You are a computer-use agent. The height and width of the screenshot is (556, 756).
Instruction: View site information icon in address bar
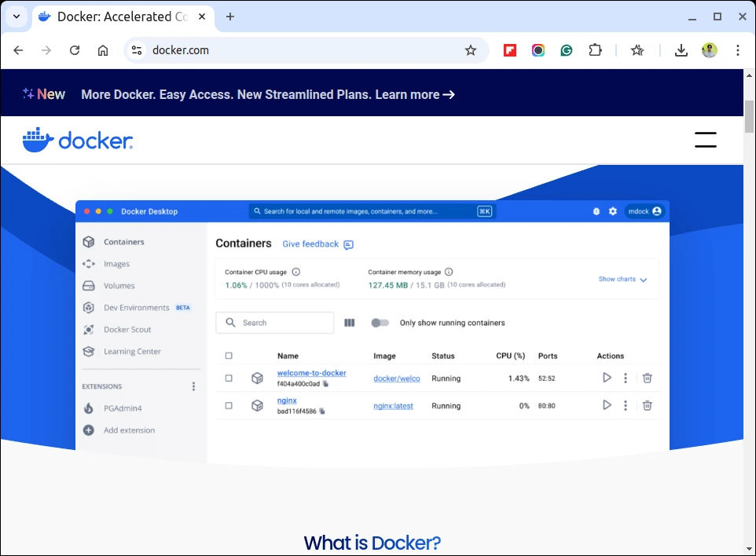coord(137,50)
